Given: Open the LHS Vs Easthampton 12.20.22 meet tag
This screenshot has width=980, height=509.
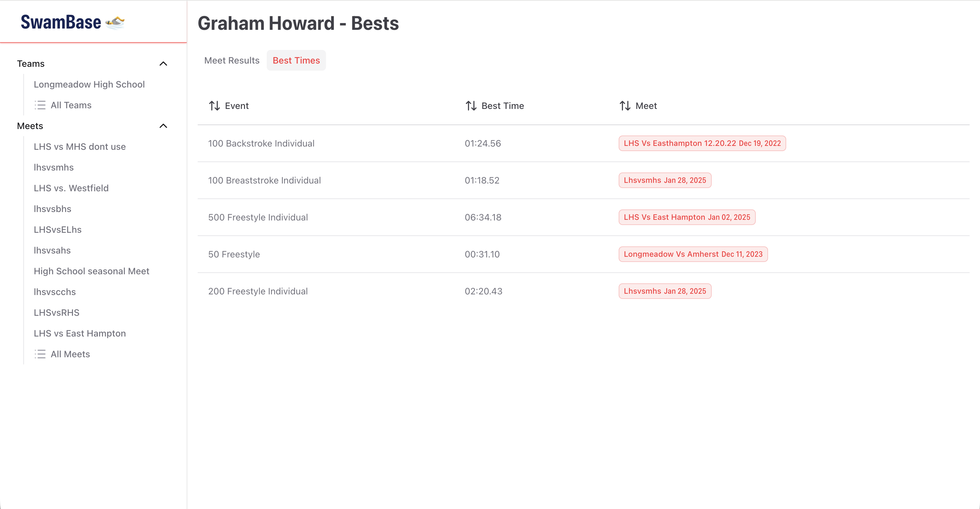Looking at the screenshot, I should pyautogui.click(x=702, y=144).
